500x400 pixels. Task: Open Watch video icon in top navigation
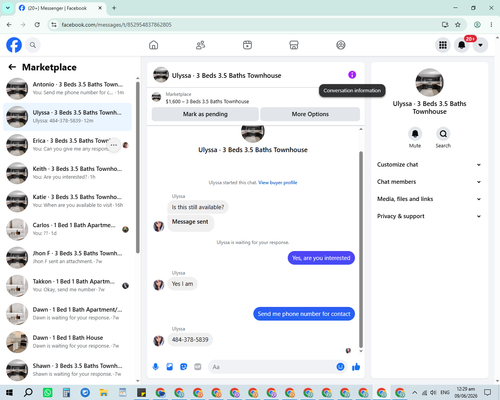pos(247,45)
